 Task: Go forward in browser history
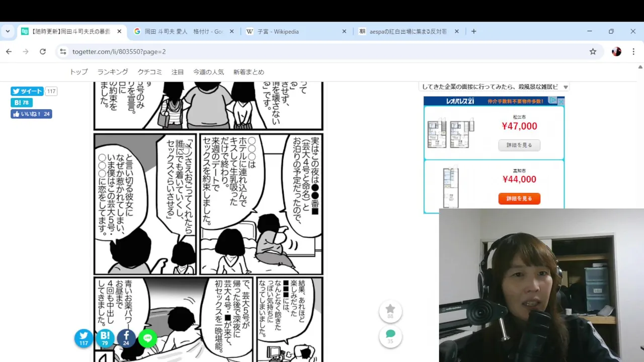click(x=26, y=51)
